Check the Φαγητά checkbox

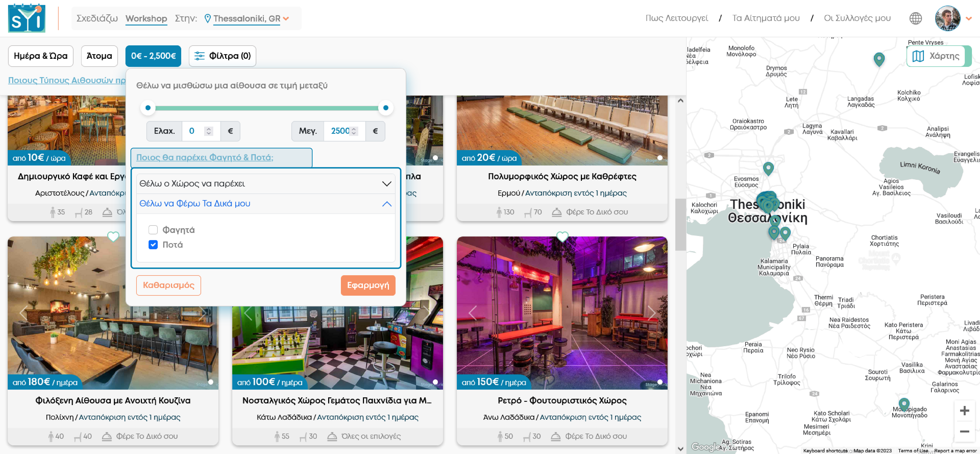(153, 230)
